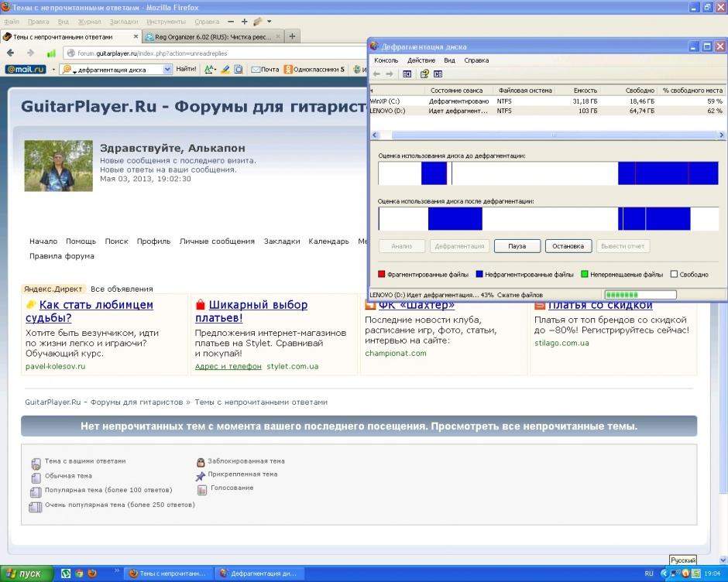This screenshot has height=582, width=728.
Task: Click the Help icon in defragmenter toolbar
Action: [x=424, y=74]
